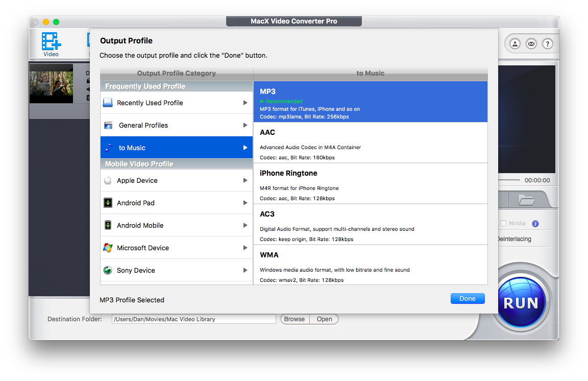
Task: Click the Android Pad icon
Action: pos(108,203)
